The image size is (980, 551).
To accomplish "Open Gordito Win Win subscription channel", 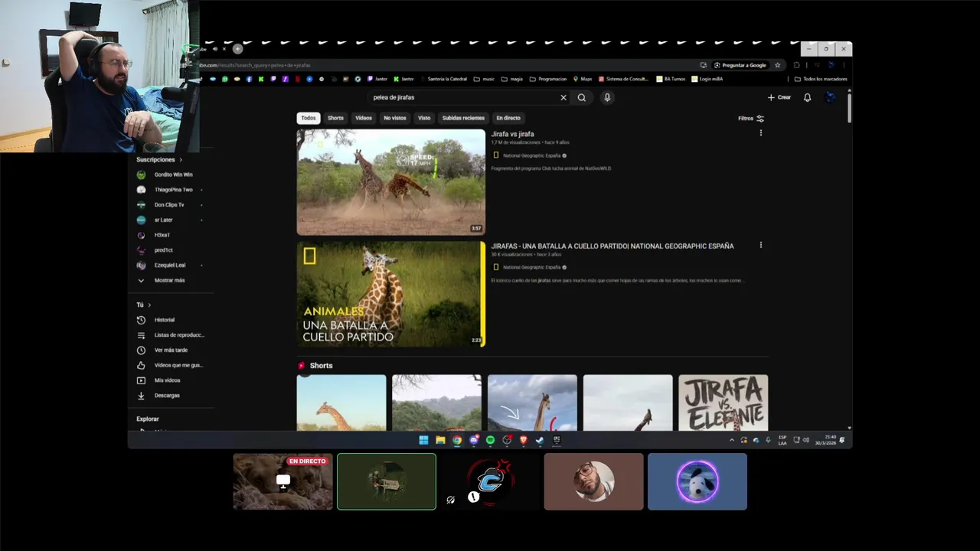I will click(165, 174).
